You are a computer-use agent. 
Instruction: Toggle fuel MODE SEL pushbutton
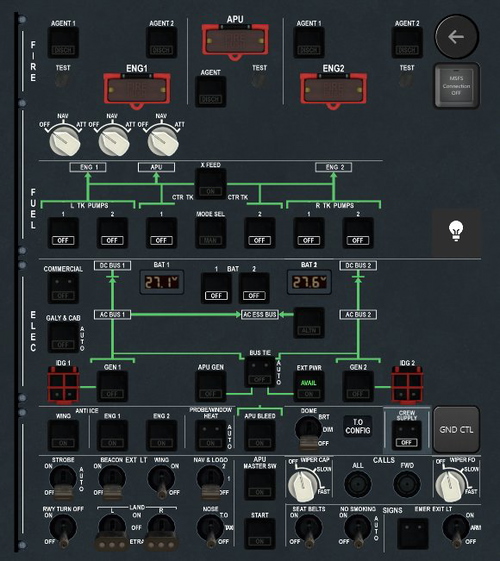(211, 233)
